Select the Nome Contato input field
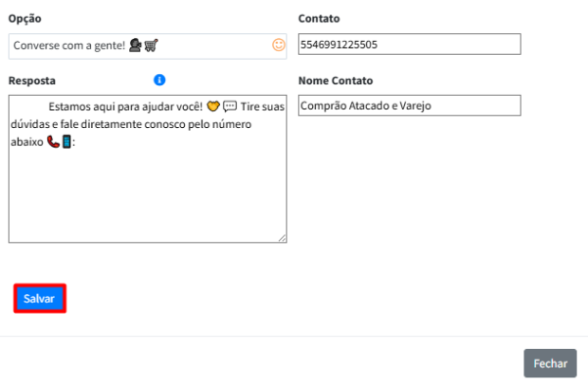The image size is (588, 386). click(409, 106)
